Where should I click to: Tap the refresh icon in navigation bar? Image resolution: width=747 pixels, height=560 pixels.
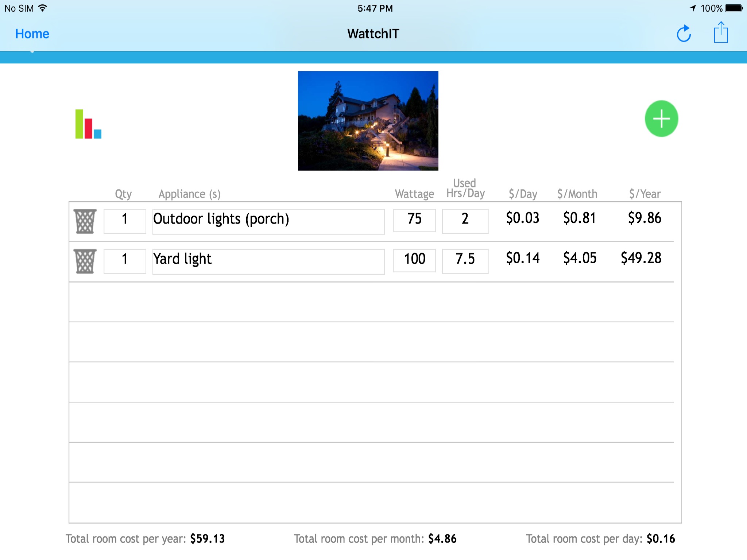684,34
